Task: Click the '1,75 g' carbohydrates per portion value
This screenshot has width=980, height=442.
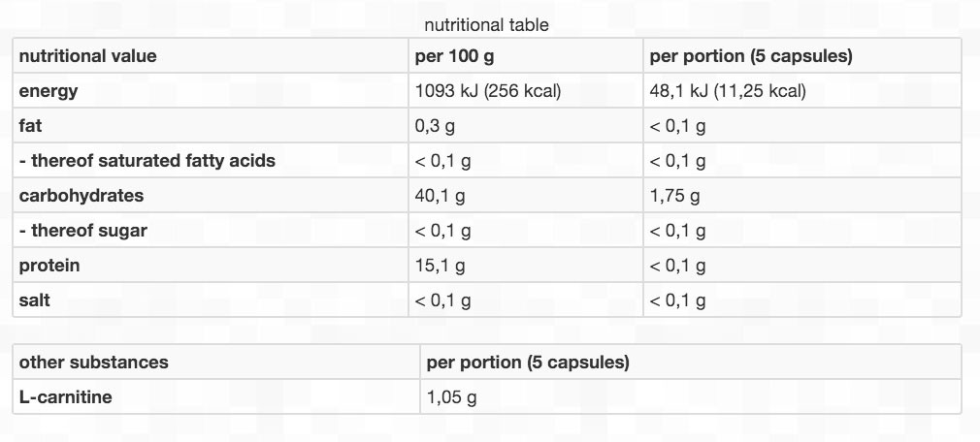Action: coord(674,196)
